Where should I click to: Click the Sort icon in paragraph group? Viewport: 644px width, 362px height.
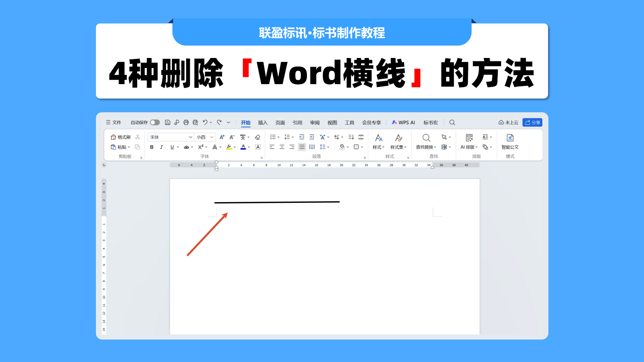tap(351, 137)
